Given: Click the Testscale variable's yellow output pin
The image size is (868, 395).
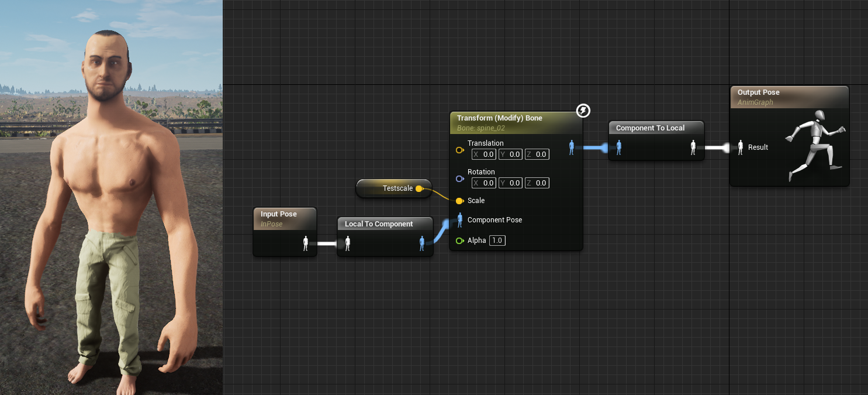Looking at the screenshot, I should pyautogui.click(x=419, y=188).
